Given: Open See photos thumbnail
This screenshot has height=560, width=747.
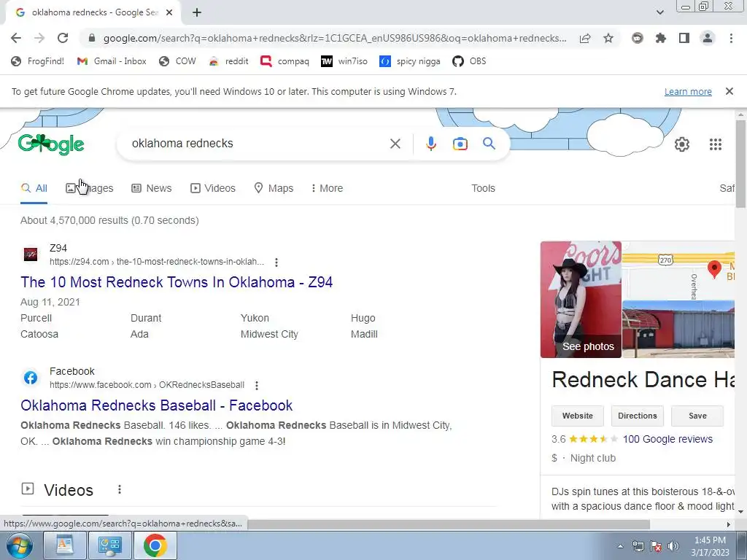Looking at the screenshot, I should pyautogui.click(x=581, y=300).
